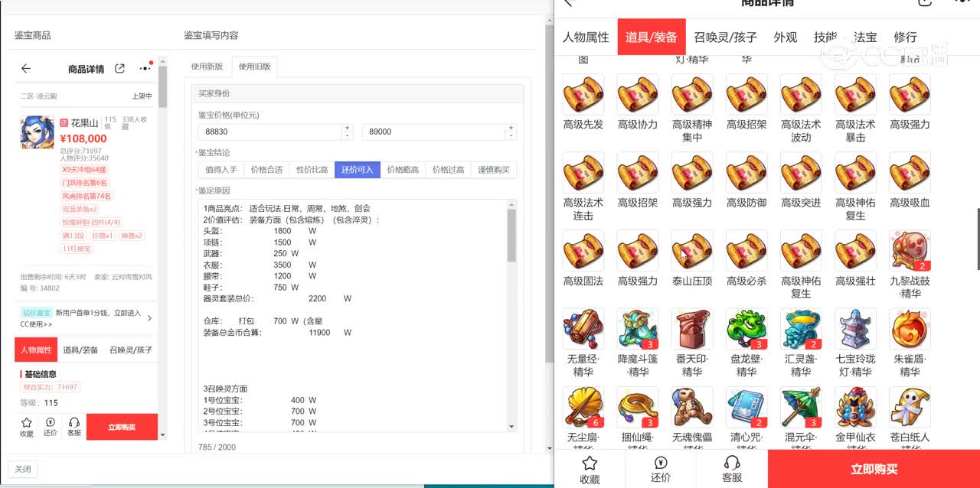
Task: Select the 朱雀盾·精华 flame shield icon
Action: [910, 329]
